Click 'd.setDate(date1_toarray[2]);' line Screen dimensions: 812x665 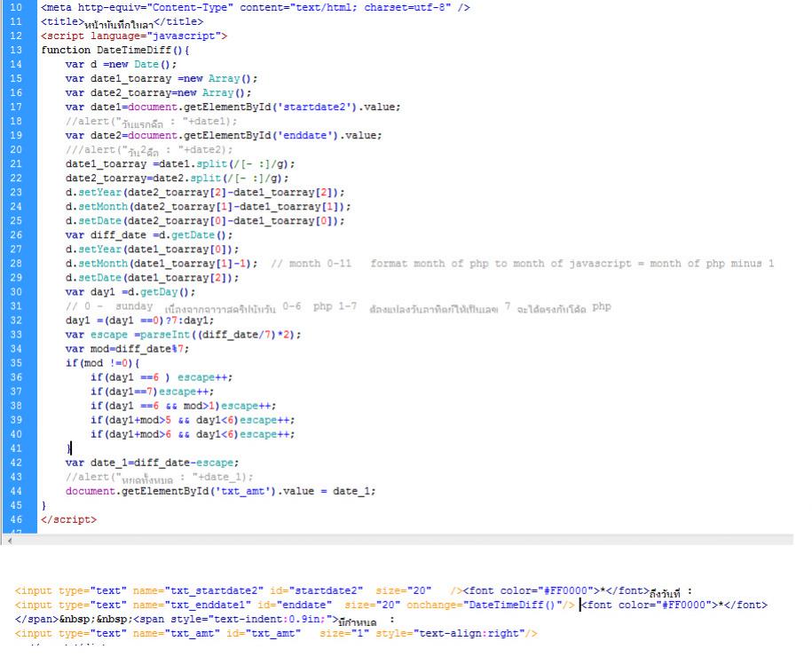(x=152, y=278)
